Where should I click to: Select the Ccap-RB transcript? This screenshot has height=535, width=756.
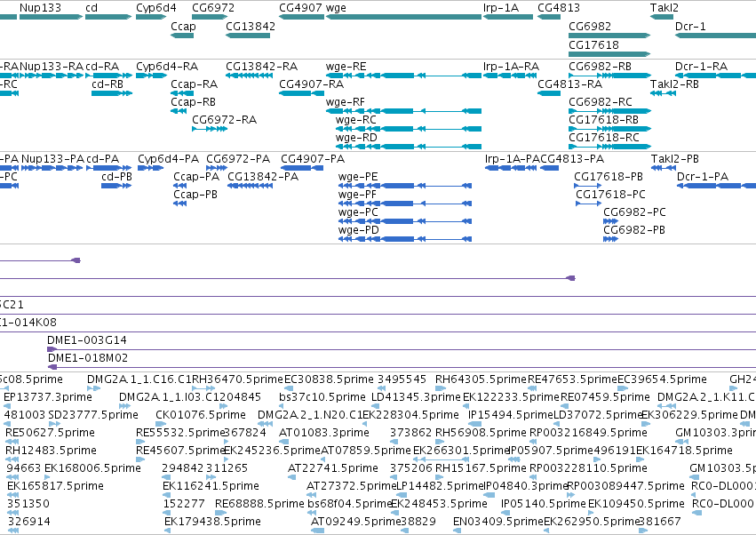[x=179, y=111]
